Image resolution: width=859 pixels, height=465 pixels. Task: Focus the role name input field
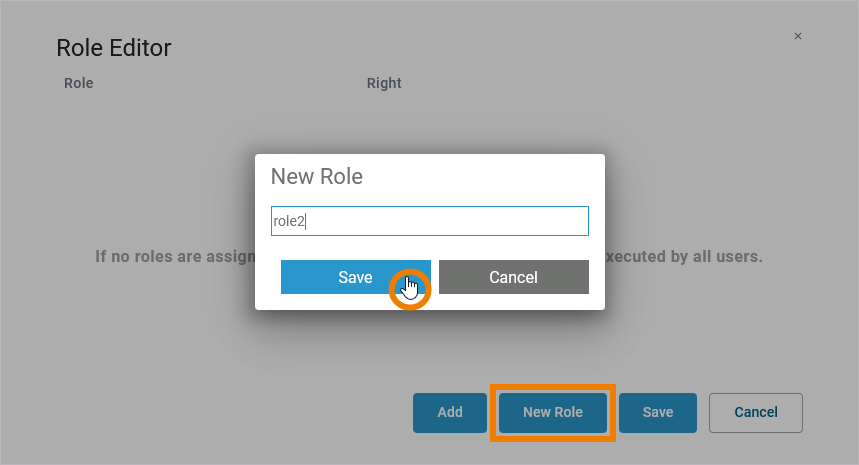tap(430, 221)
